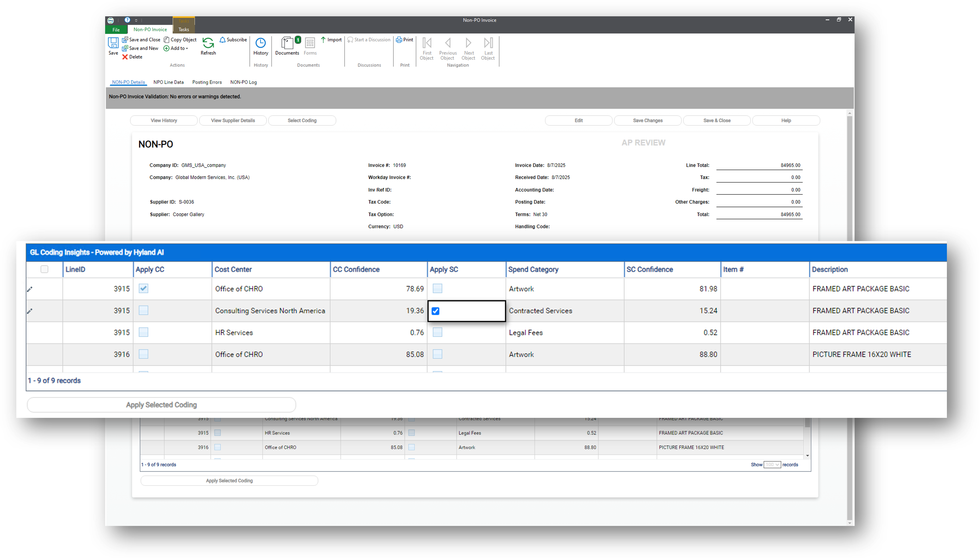Open the Show records count dropdown
980x559 pixels.
point(772,465)
